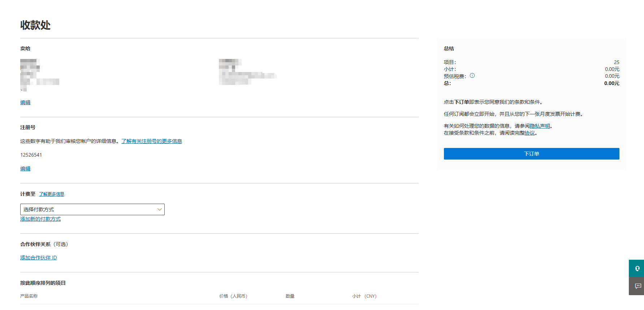Click the 产品名称 column header
Image resolution: width=644 pixels, height=310 pixels.
tap(29, 296)
